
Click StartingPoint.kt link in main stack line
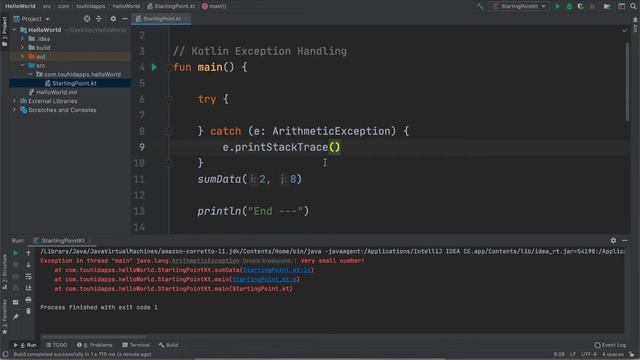point(264,279)
